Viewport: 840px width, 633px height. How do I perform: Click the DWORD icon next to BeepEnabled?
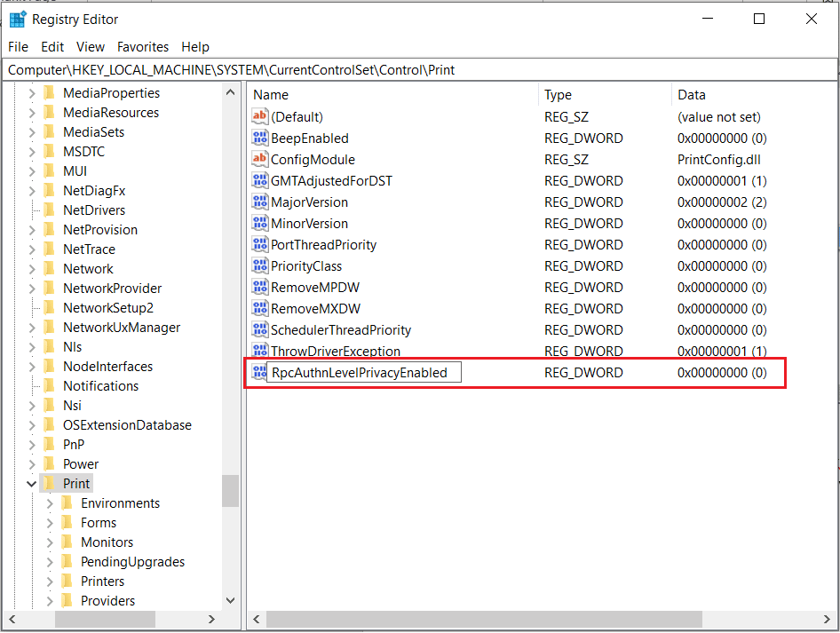click(259, 138)
